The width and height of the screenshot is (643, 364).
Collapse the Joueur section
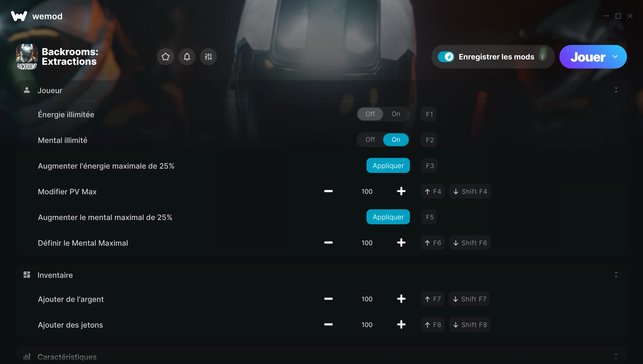pos(616,90)
